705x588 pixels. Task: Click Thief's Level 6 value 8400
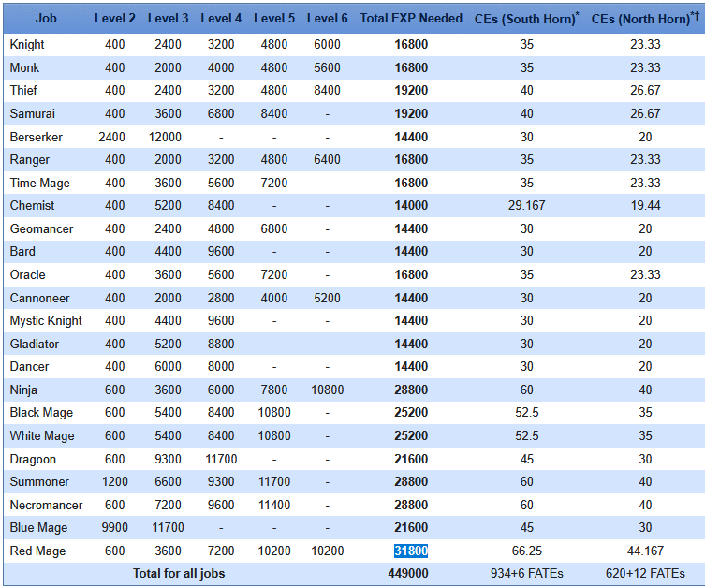click(x=327, y=91)
